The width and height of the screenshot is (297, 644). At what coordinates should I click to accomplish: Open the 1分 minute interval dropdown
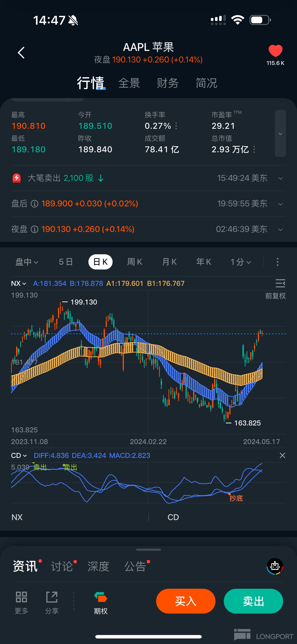tap(240, 262)
